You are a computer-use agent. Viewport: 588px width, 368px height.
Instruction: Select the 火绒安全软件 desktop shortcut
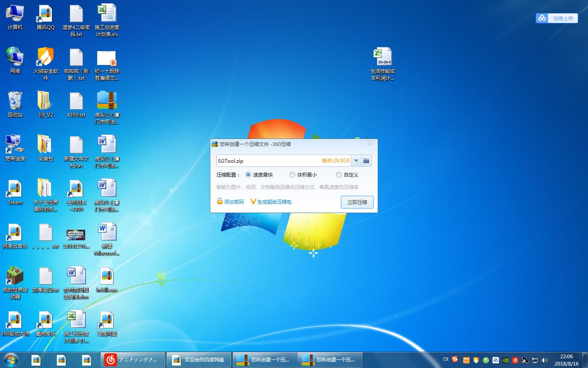point(45,58)
